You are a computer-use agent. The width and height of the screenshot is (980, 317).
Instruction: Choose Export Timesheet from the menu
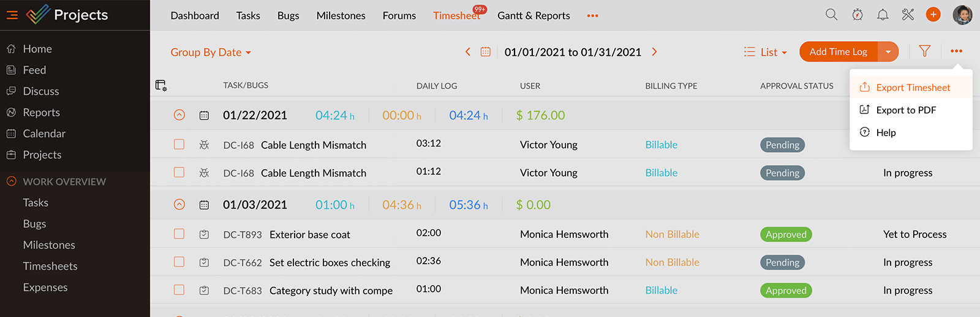tap(913, 88)
